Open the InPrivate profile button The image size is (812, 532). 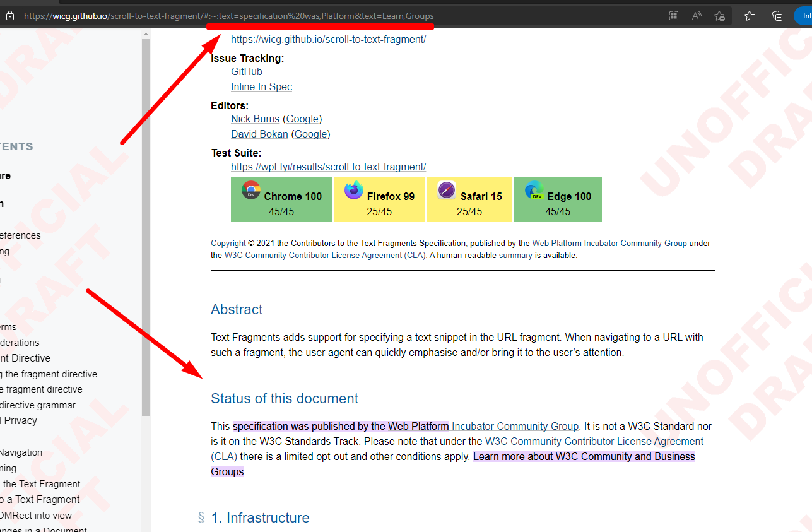[804, 16]
